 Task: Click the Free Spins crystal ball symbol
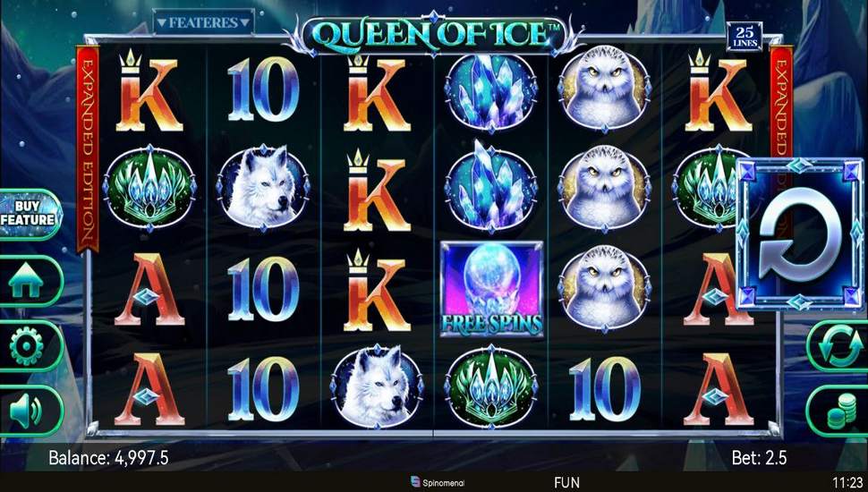tap(491, 289)
